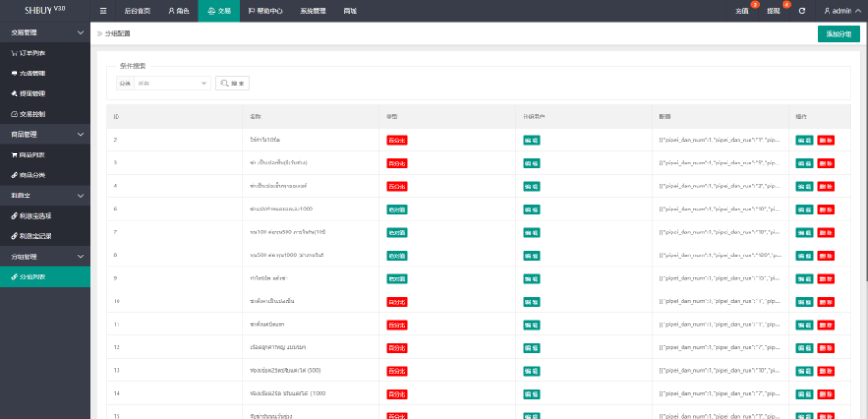Select 分组列表 in the sidebar
The width and height of the screenshot is (868, 419).
(x=45, y=277)
